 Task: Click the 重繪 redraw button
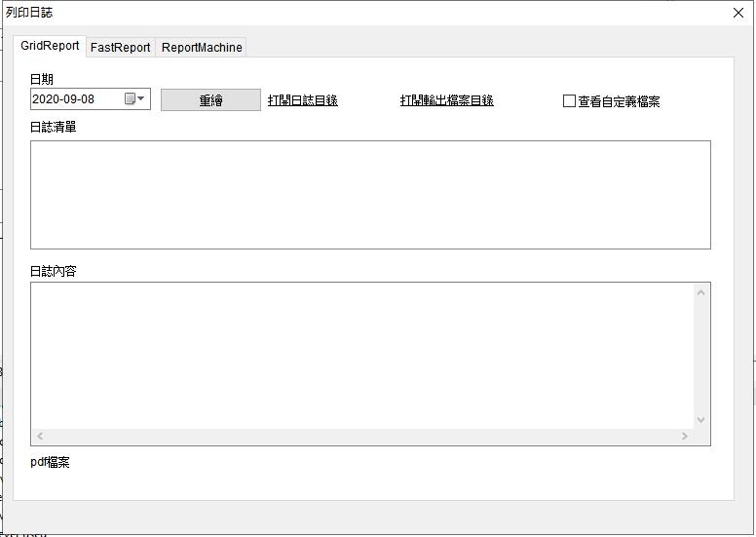tap(210, 99)
